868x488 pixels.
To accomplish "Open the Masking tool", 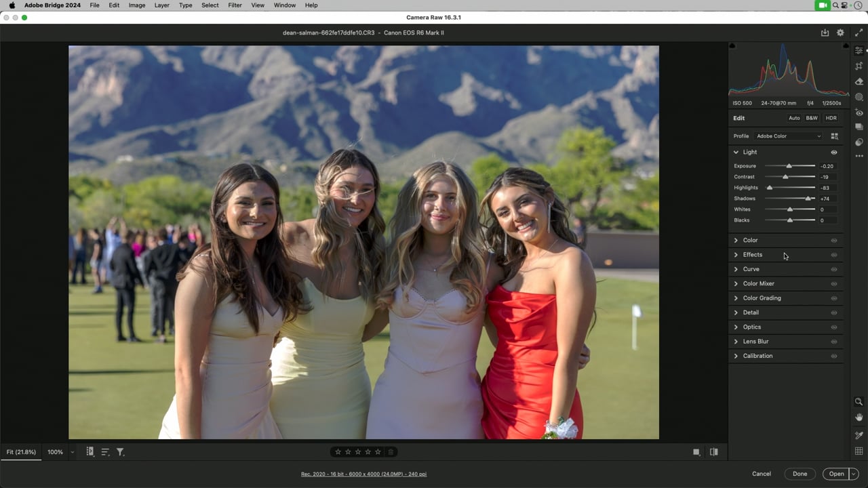I will (859, 97).
